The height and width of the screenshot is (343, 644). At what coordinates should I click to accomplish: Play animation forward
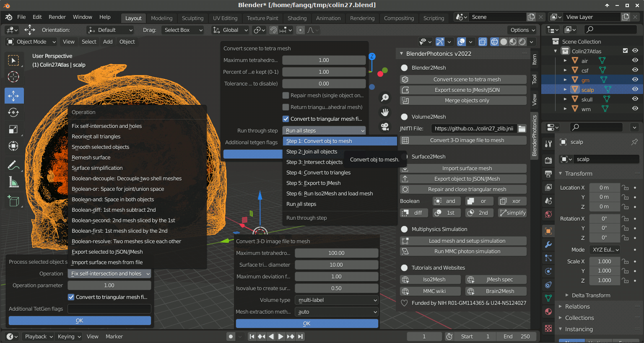[281, 336]
